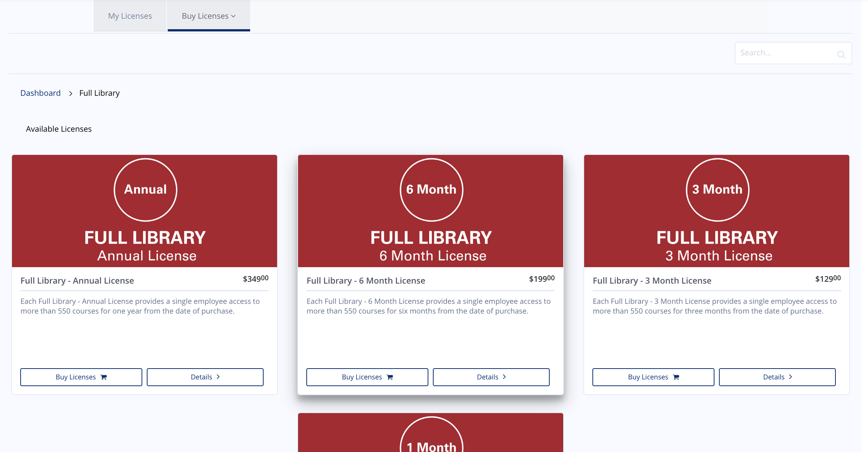Click the Dashboard breadcrumb link
Viewport: 868px width, 452px height.
(x=40, y=92)
